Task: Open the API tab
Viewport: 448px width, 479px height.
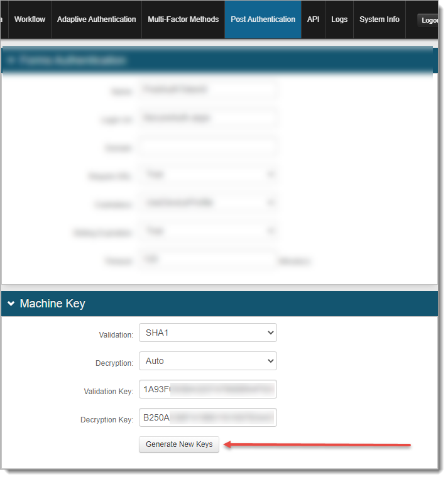Action: point(313,19)
